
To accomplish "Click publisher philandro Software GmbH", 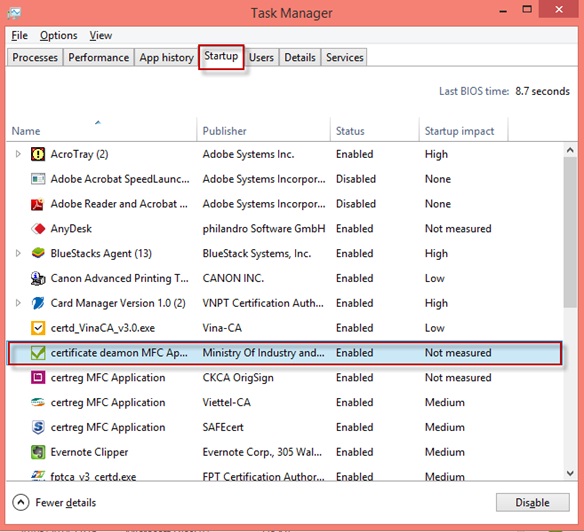I will pos(264,228).
